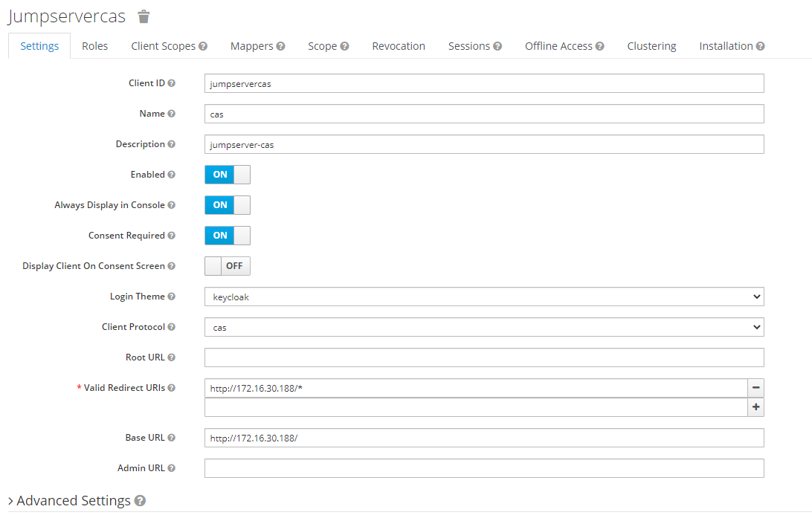
Task: Click into the empty Admin URL field
Action: coord(484,468)
